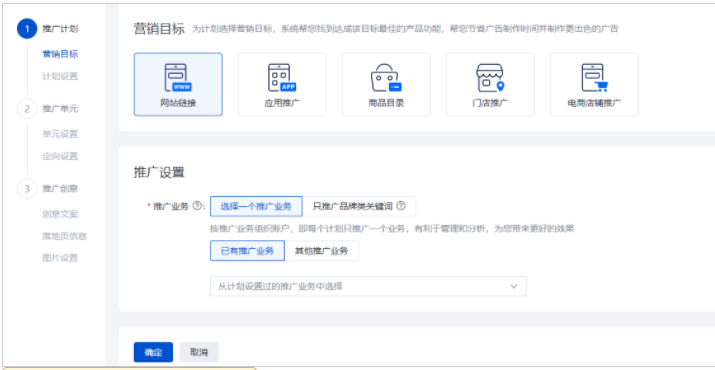Click the 推广创意 step label

(x=60, y=188)
